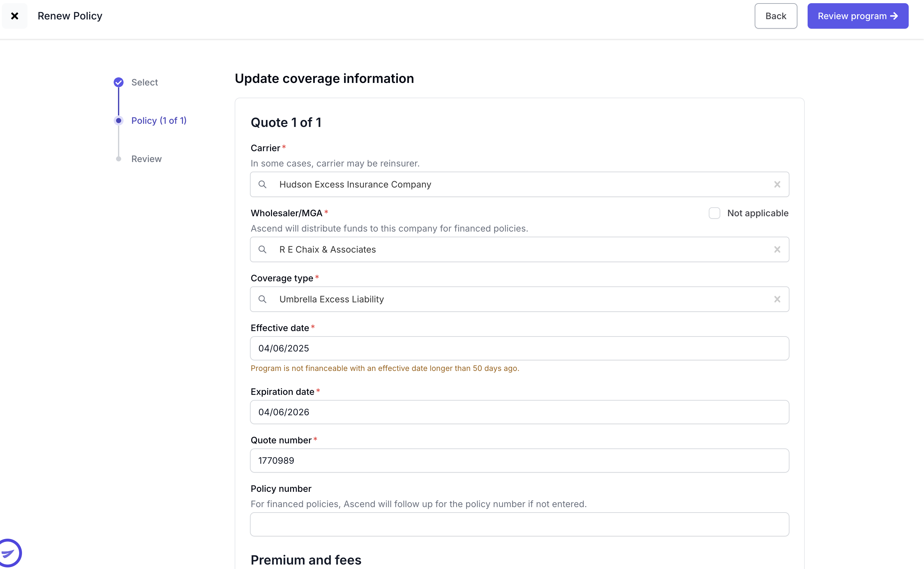
Task: Click the search icon in Carrier field
Action: 263,184
